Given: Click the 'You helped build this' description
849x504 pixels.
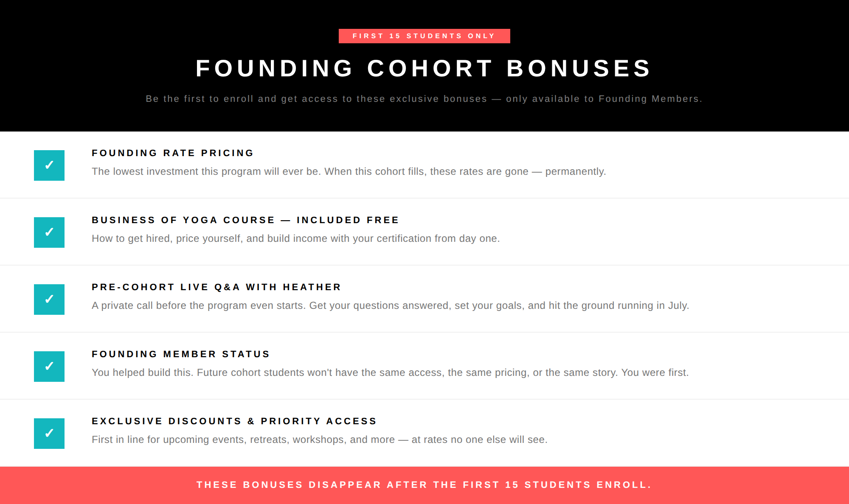Looking at the screenshot, I should tap(390, 372).
